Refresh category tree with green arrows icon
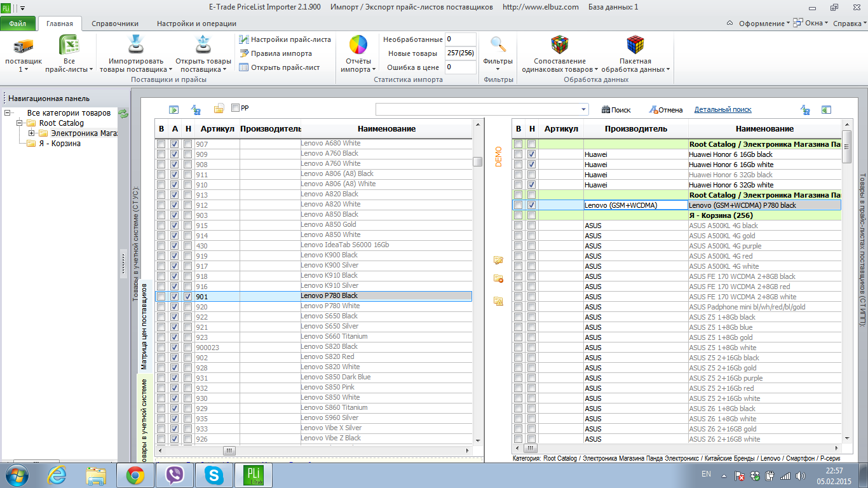This screenshot has height=488, width=868. 123,113
